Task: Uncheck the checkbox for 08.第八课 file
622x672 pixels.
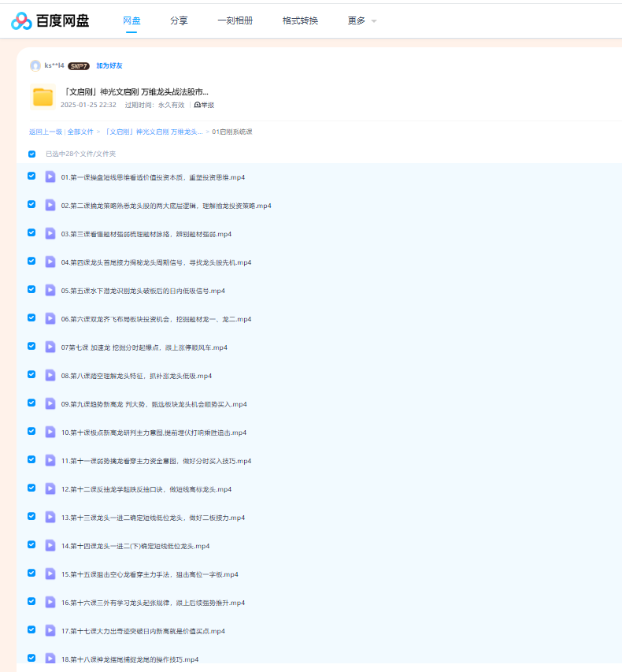Action: pos(31,374)
